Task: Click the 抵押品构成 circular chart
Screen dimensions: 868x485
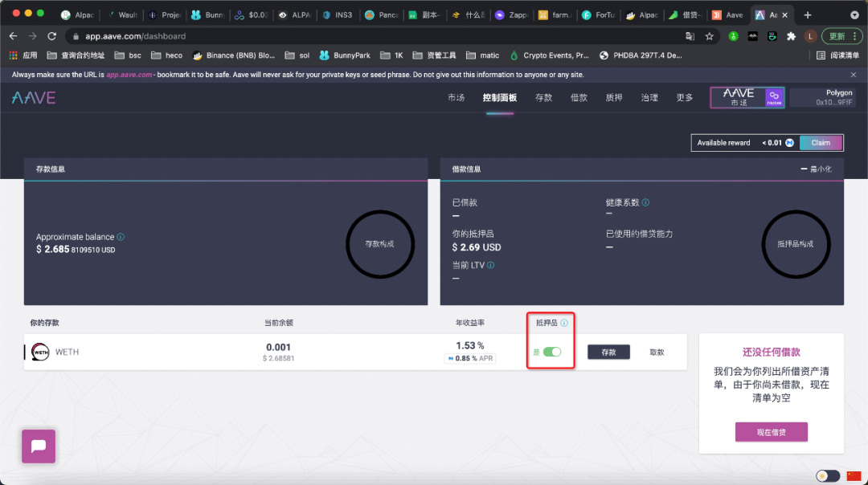Action: tap(796, 244)
